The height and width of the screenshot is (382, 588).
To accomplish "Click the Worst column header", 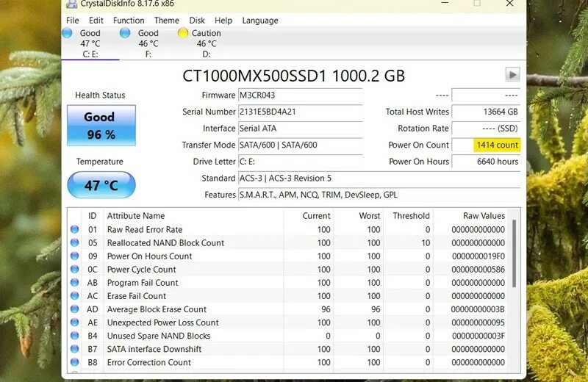I will pos(359,215).
